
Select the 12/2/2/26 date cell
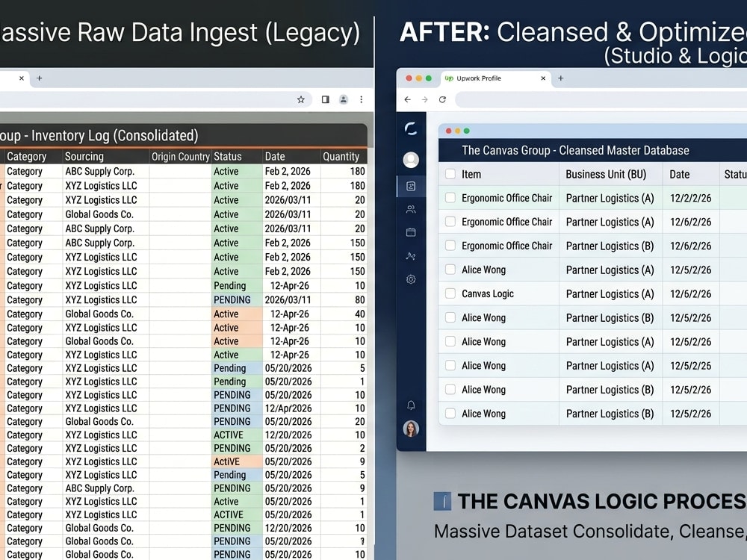point(691,198)
